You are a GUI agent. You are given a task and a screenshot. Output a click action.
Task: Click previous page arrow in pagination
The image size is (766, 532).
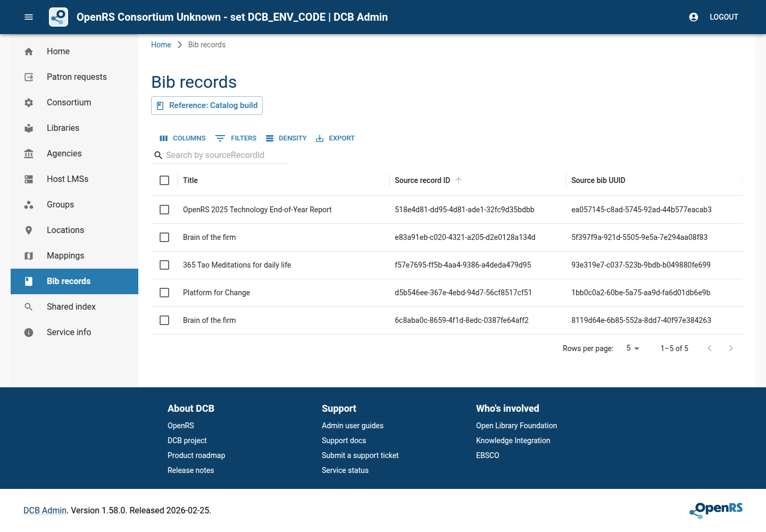(x=710, y=348)
